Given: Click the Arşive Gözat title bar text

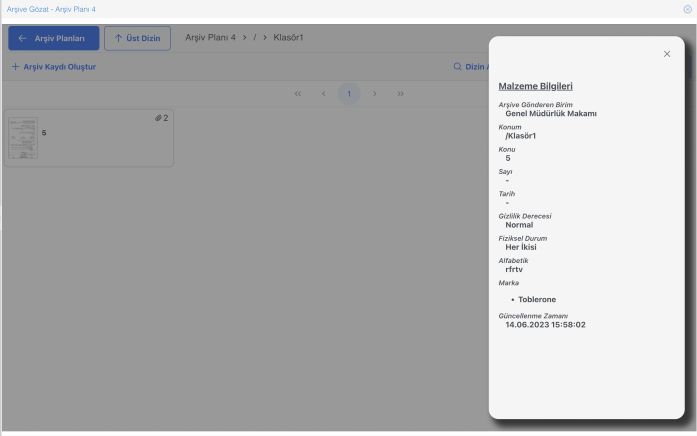Looking at the screenshot, I should coord(51,8).
